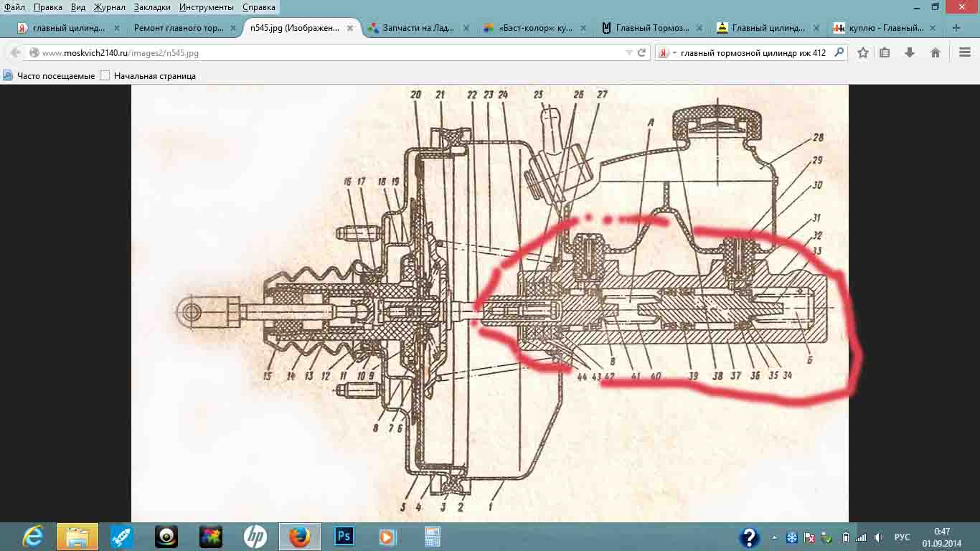
Task: Open the URL history dropdown arrow
Action: pos(628,52)
